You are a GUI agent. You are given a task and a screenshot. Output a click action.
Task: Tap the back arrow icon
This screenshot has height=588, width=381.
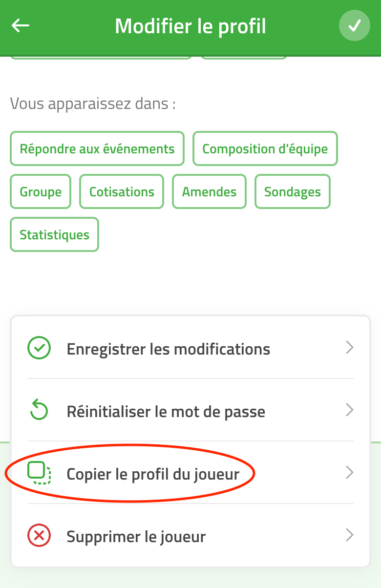[x=21, y=25]
